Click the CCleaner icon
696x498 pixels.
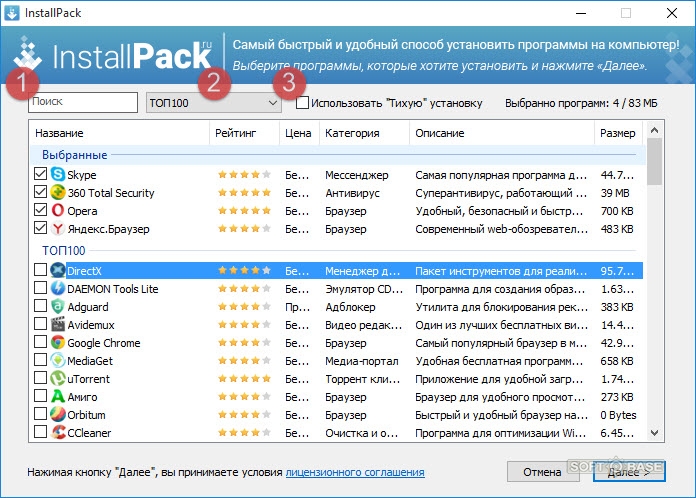point(58,432)
